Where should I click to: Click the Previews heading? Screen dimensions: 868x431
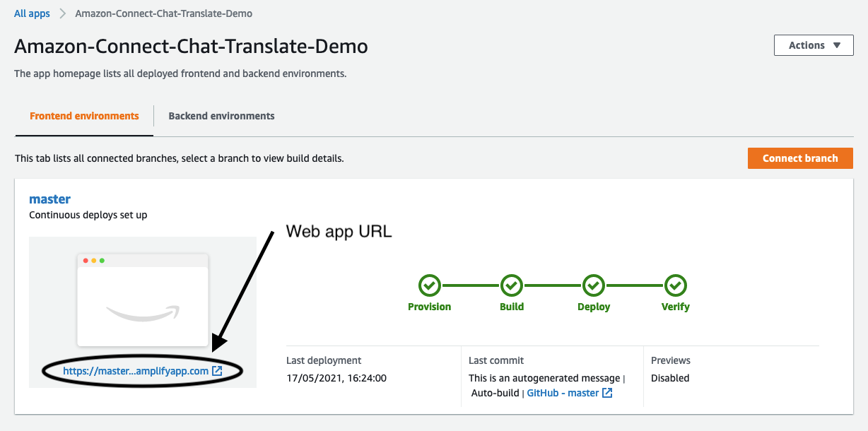[671, 360]
